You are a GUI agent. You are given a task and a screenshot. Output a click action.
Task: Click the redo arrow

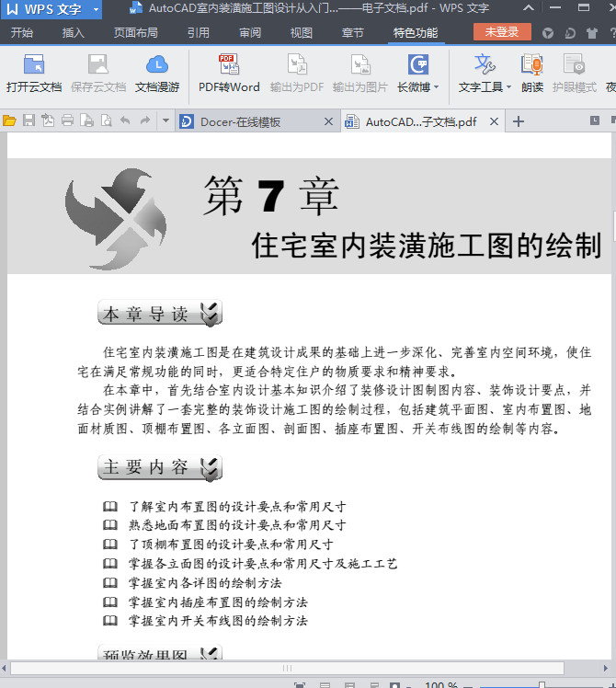pyautogui.click(x=144, y=120)
